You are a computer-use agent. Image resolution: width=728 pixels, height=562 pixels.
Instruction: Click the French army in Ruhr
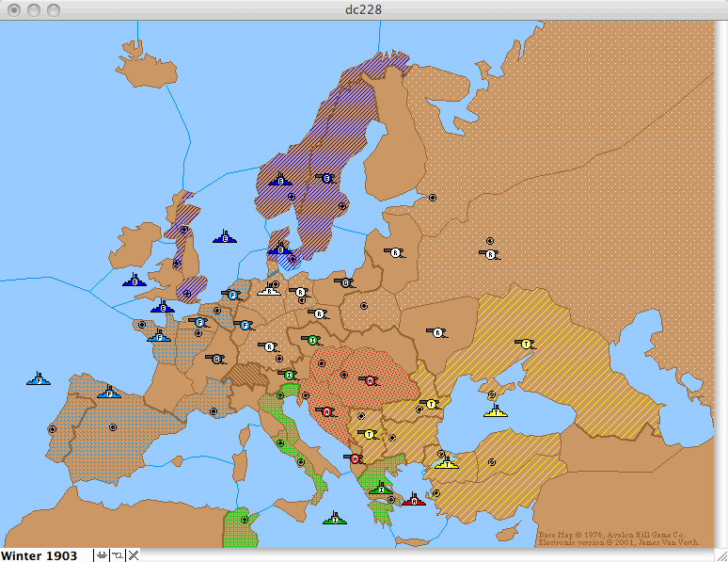tap(245, 325)
